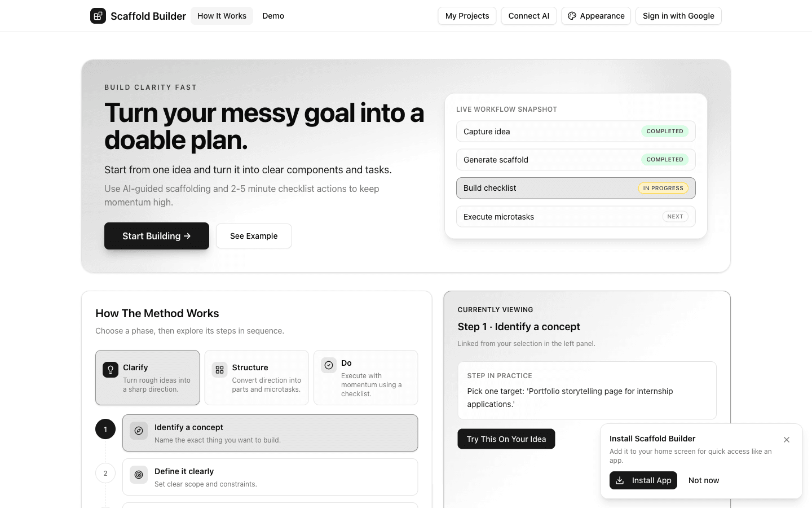Click Try This On Your Idea
The image size is (812, 508).
coord(506,439)
